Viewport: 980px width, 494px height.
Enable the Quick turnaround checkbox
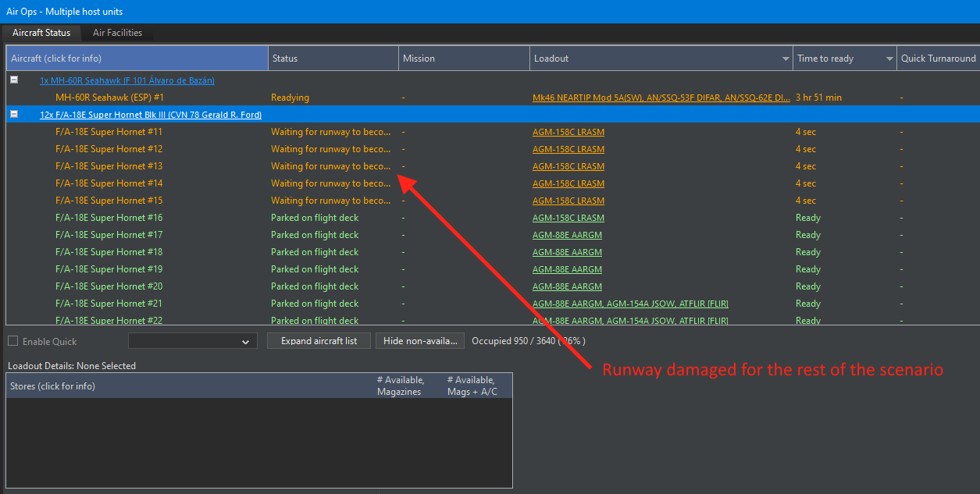tap(13, 341)
